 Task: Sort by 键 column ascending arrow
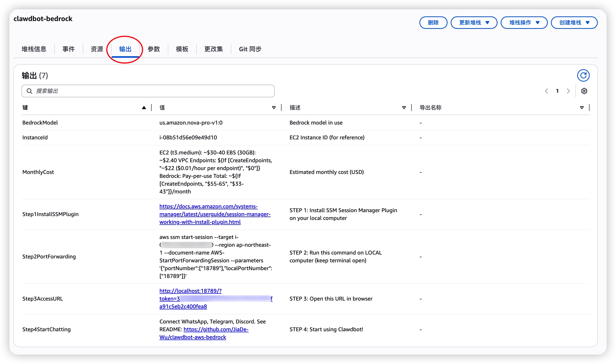[144, 108]
